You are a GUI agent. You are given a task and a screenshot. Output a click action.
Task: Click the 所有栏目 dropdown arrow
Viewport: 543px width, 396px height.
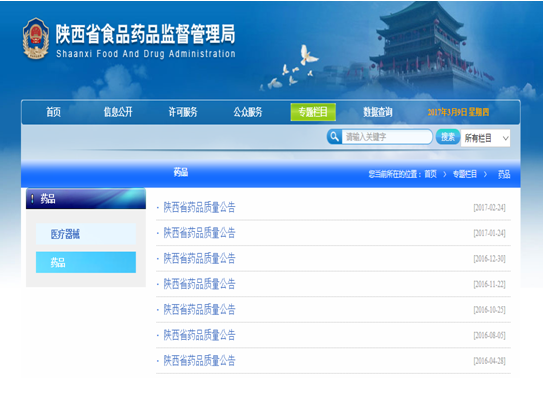(505, 138)
